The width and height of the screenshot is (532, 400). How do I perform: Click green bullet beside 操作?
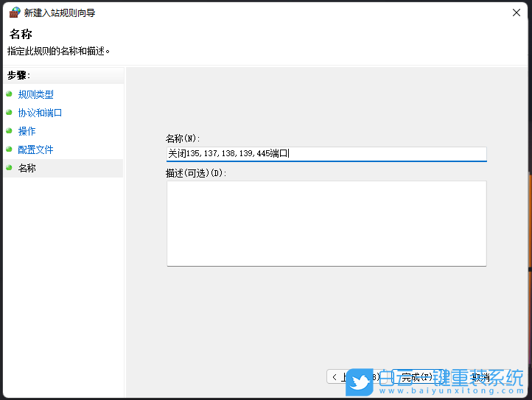pos(9,130)
